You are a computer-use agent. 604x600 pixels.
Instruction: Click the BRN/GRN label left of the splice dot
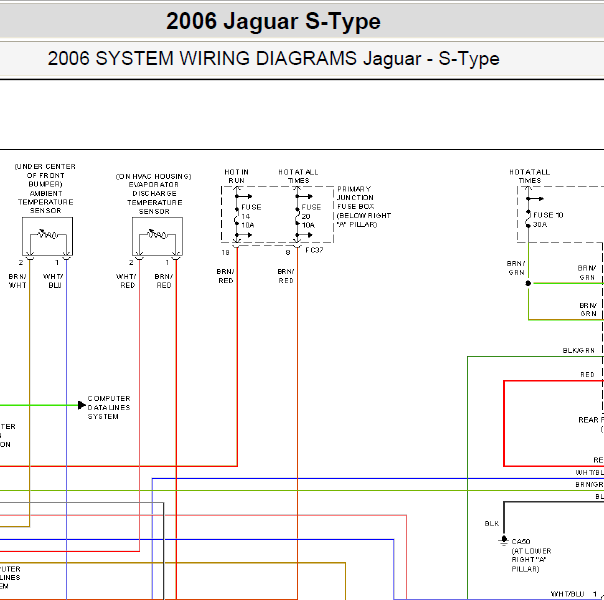(516, 268)
